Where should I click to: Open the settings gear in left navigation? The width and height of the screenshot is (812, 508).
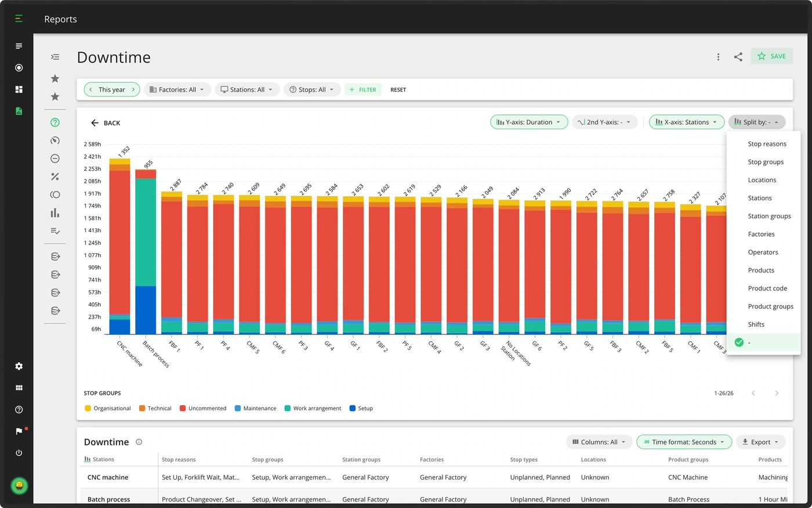(19, 366)
